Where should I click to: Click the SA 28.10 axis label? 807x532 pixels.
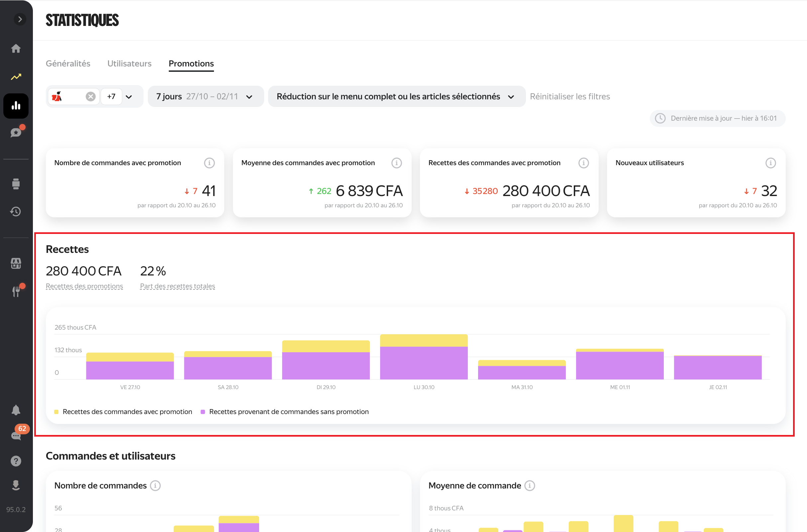point(228,387)
